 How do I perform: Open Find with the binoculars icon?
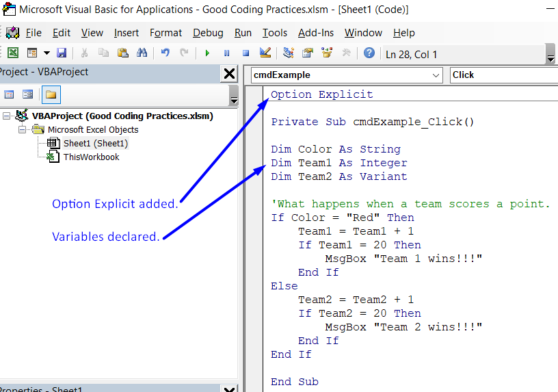(142, 53)
